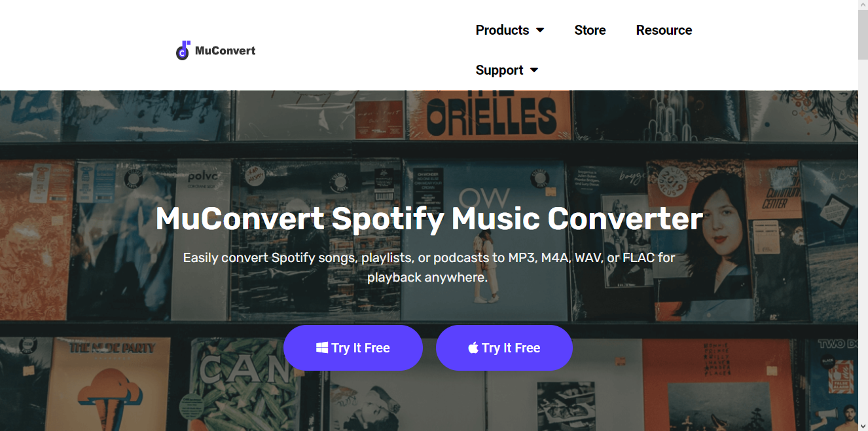The width and height of the screenshot is (868, 431).
Task: Open the Products menu
Action: click(502, 30)
